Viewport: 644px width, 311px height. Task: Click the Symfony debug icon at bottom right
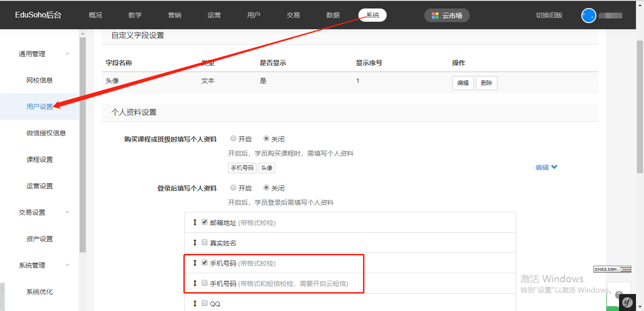click(627, 303)
